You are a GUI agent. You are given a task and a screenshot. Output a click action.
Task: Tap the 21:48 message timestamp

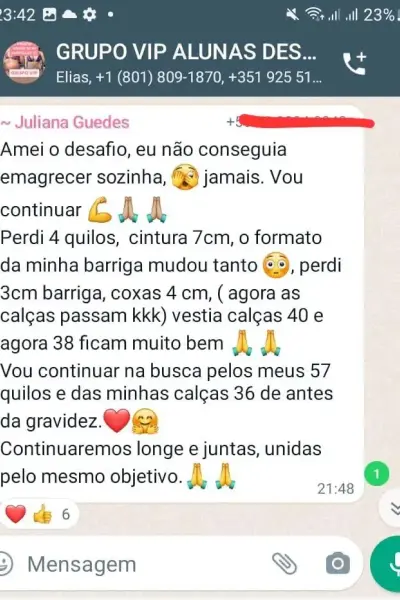tap(336, 489)
